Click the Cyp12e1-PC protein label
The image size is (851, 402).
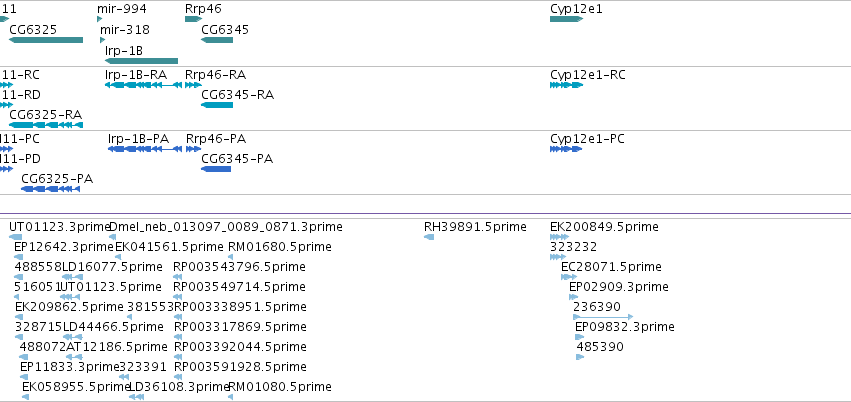click(x=587, y=139)
